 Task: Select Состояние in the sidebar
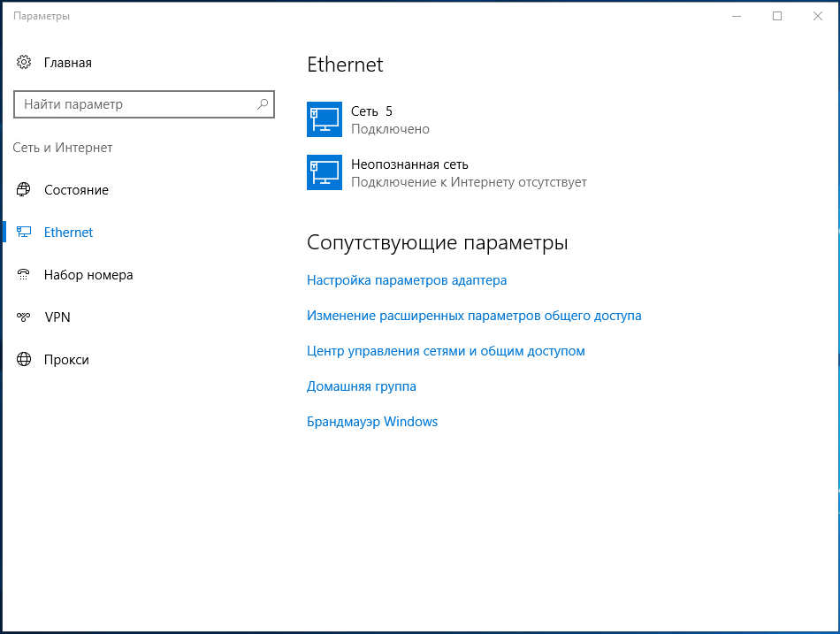coord(76,190)
